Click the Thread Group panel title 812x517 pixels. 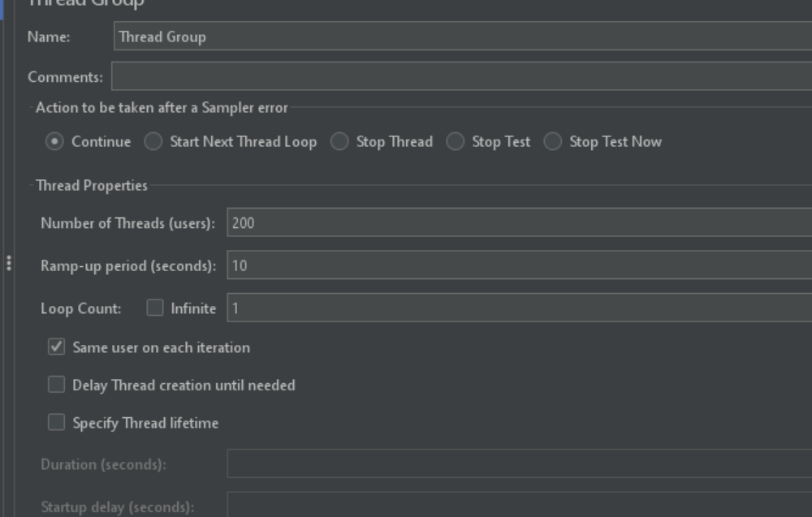tap(86, 3)
